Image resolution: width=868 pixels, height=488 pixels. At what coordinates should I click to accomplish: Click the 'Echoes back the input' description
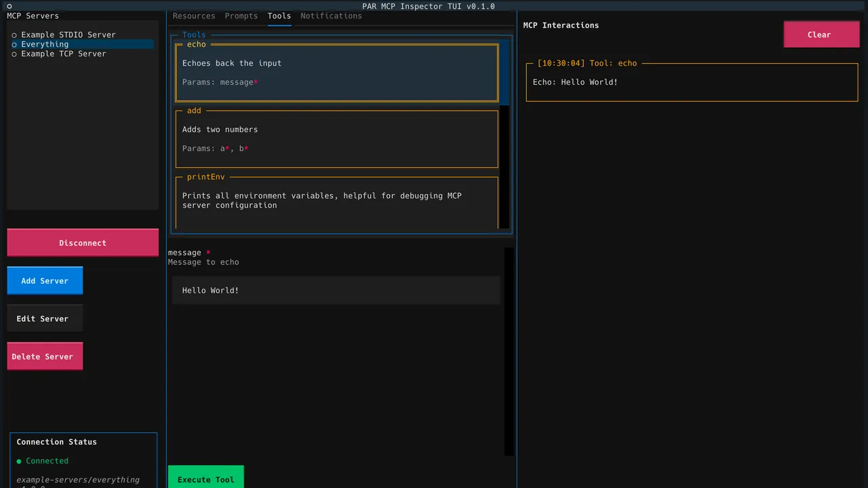[232, 63]
